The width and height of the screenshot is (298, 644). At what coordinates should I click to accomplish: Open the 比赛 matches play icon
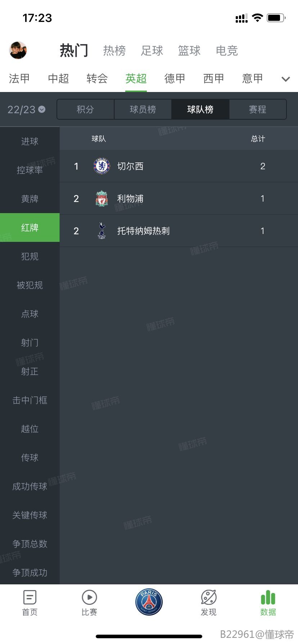[89, 598]
